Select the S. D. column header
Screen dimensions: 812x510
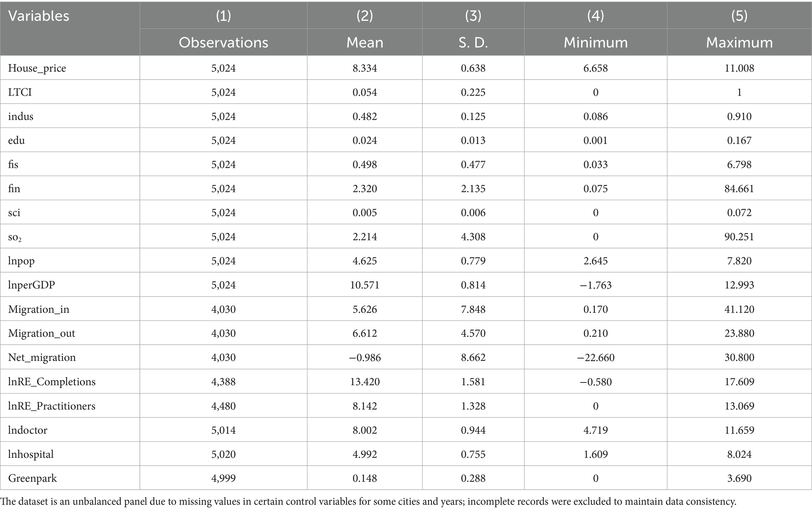pyautogui.click(x=473, y=42)
